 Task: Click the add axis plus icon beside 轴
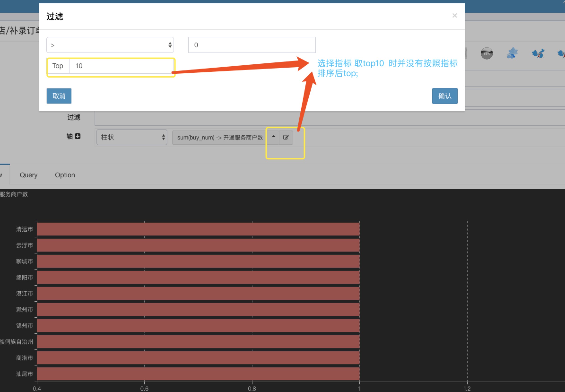tap(77, 137)
